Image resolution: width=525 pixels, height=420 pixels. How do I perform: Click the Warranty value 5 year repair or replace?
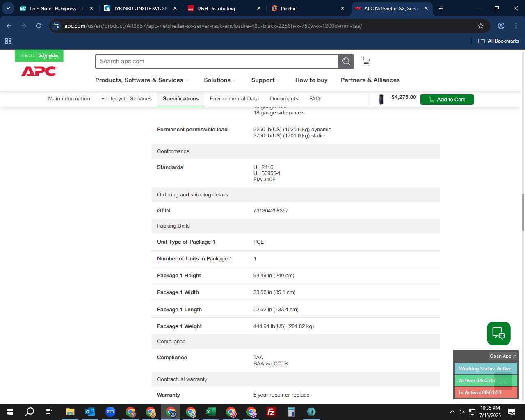(x=281, y=395)
